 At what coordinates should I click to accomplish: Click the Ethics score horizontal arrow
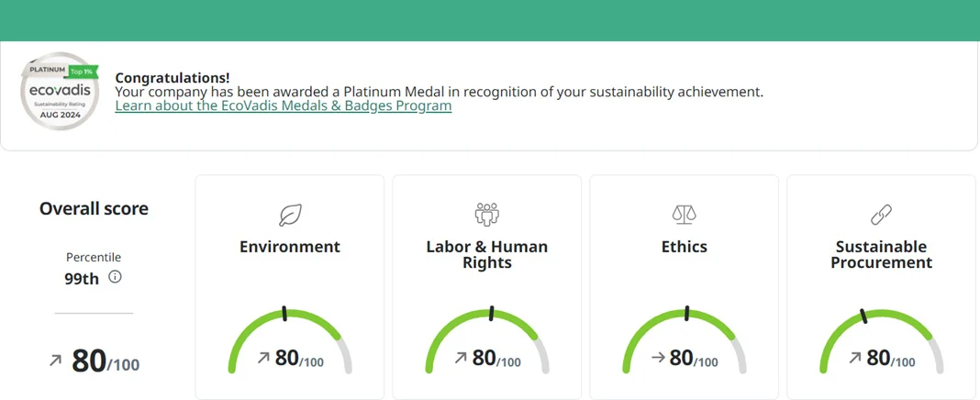pyautogui.click(x=657, y=358)
